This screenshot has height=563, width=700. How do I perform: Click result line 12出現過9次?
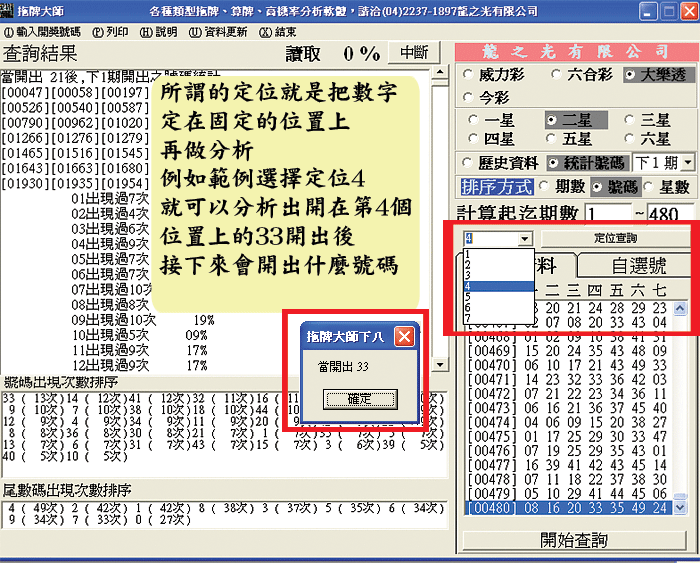[141, 365]
